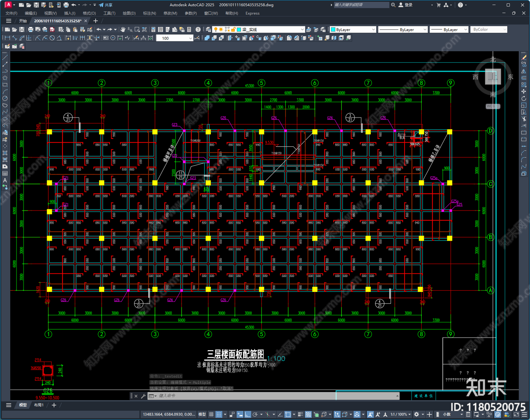
Task: Open the ByLayer color dropdown
Action: click(x=353, y=29)
